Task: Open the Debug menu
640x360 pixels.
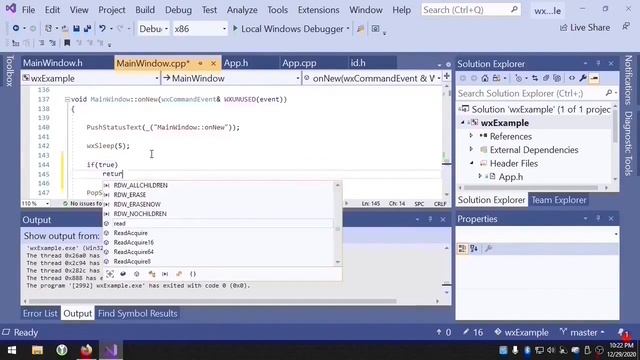Action: coord(178,10)
